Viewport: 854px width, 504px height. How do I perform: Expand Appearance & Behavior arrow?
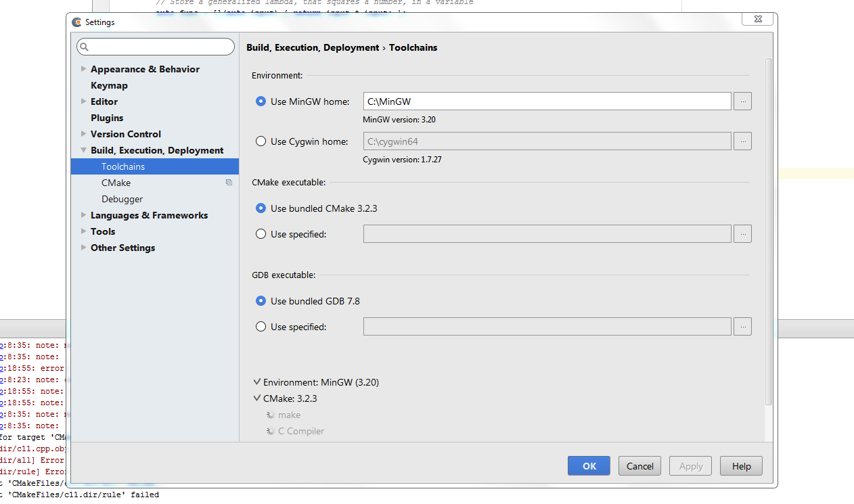(x=83, y=69)
